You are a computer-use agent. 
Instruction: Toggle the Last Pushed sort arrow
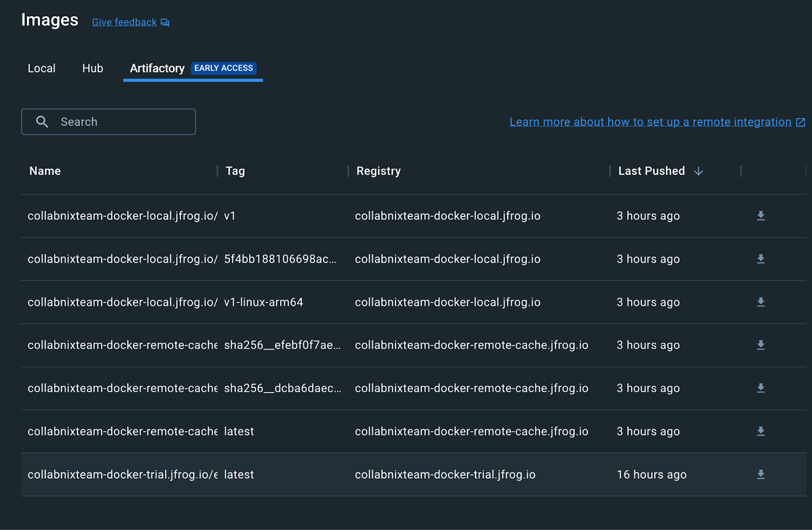coord(698,171)
